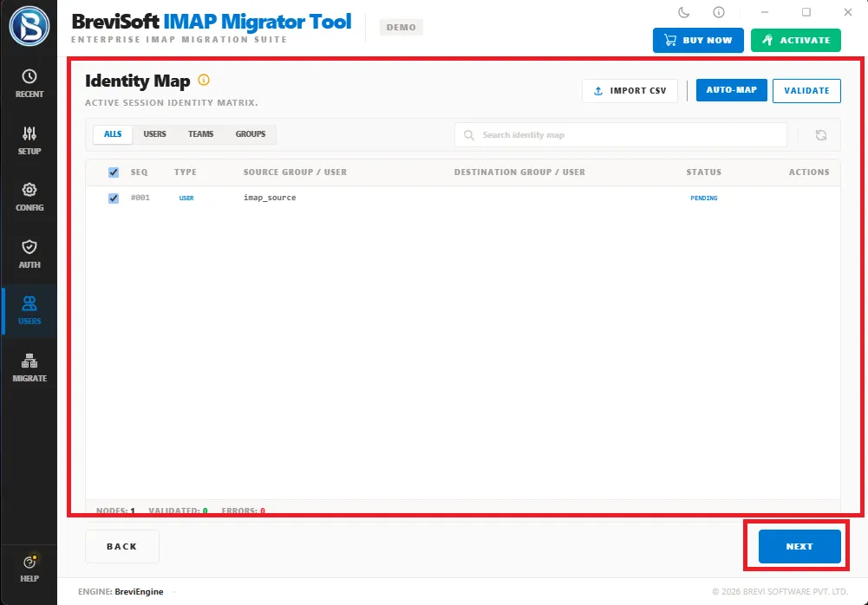This screenshot has width=868, height=605.
Task: Click the SEQ column header
Action: coord(139,172)
